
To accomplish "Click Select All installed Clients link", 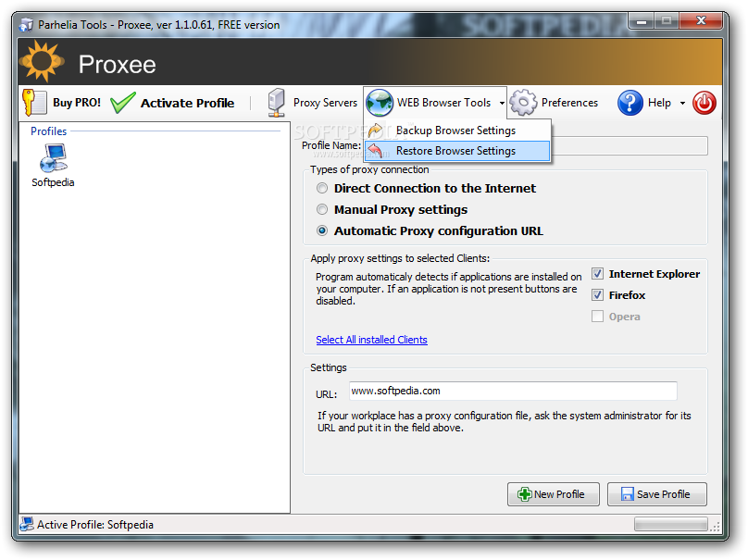I will click(371, 340).
